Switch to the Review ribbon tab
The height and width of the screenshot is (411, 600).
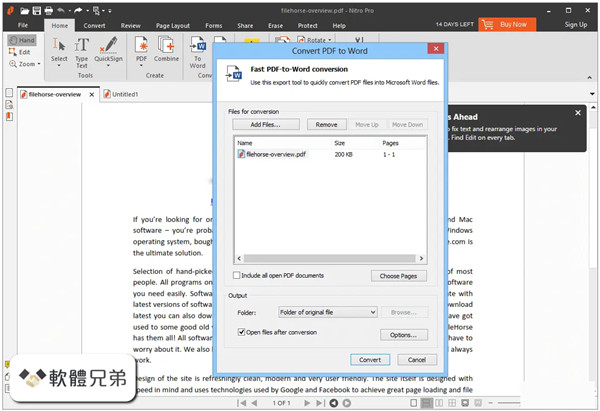[130, 26]
